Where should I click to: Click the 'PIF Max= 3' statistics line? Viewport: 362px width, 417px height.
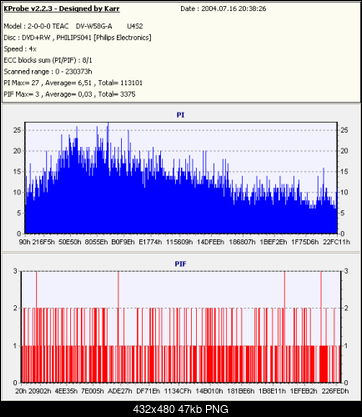(69, 94)
